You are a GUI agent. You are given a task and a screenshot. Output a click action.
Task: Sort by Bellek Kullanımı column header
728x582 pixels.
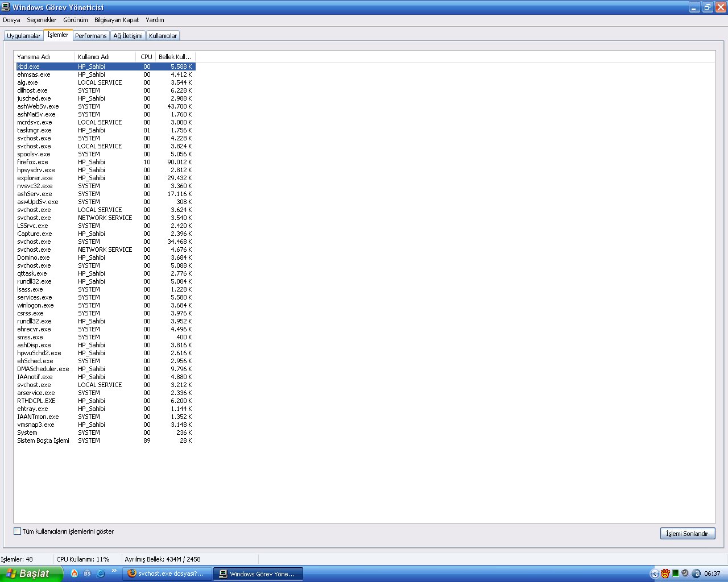(175, 57)
